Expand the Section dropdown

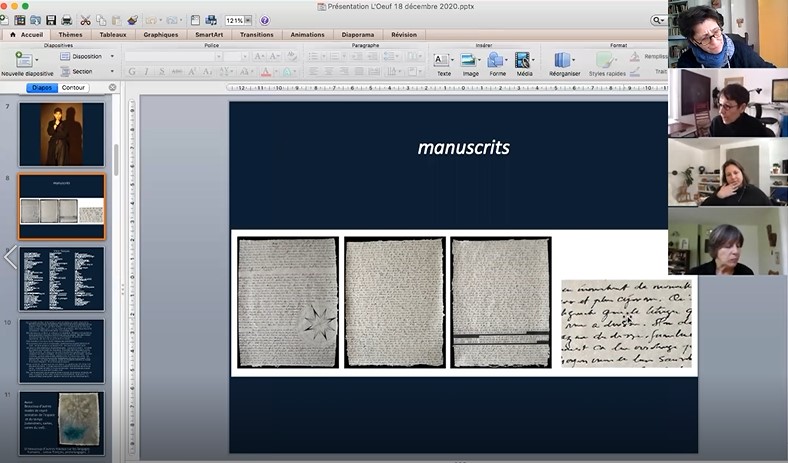click(x=111, y=71)
